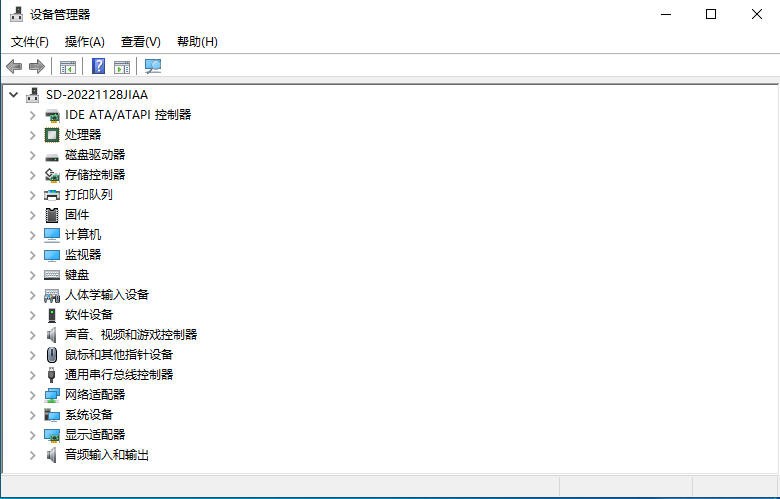Click the 处理器 processor chip icon
This screenshot has height=499, width=780.
(52, 135)
